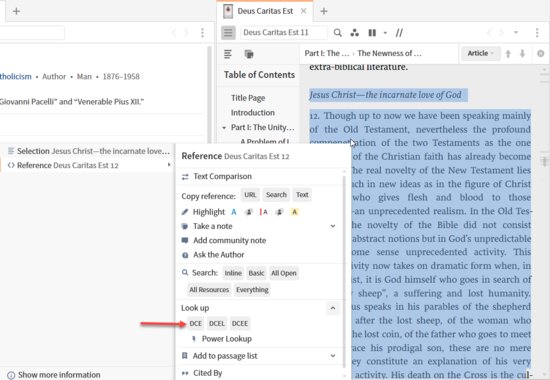The width and height of the screenshot is (550, 380).
Task: Open A Problem of L... contents entry
Action: 265,141
